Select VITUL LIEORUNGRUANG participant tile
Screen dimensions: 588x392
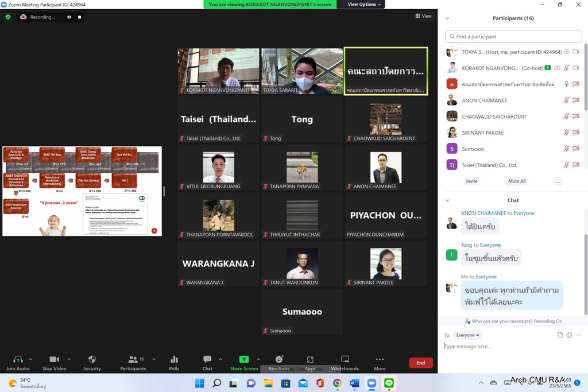(219, 167)
